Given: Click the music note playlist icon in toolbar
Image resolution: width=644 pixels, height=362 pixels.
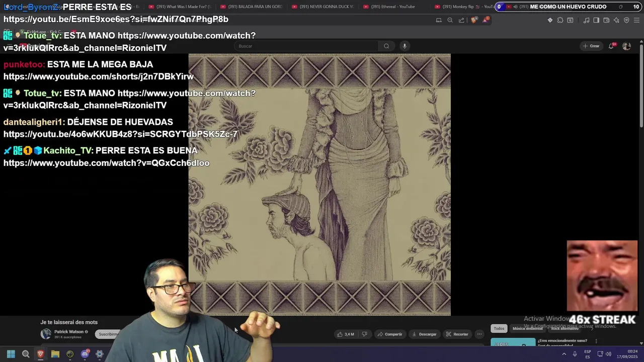Looking at the screenshot, I should tap(586, 20).
